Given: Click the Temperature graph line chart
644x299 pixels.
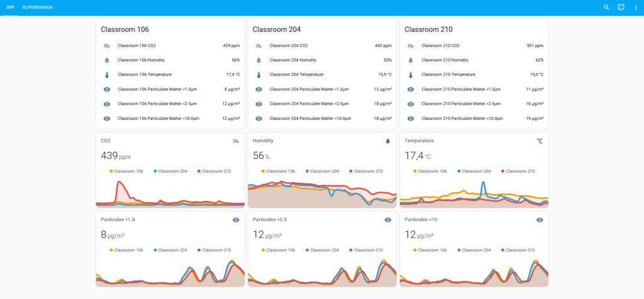Looking at the screenshot, I should point(474,193).
